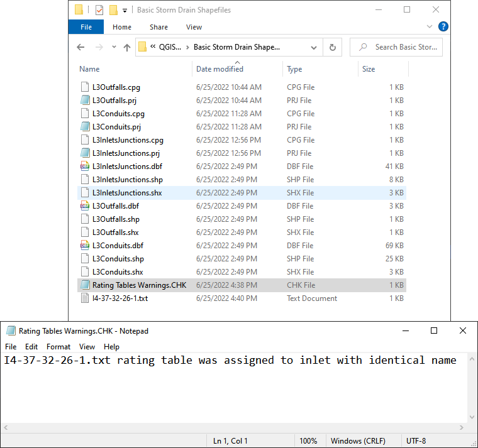Open the recent locations dropdown arrow

pos(114,47)
